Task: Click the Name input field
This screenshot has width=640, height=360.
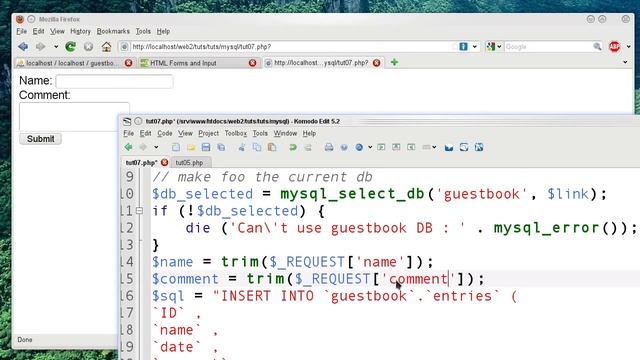Action: pyautogui.click(x=114, y=81)
